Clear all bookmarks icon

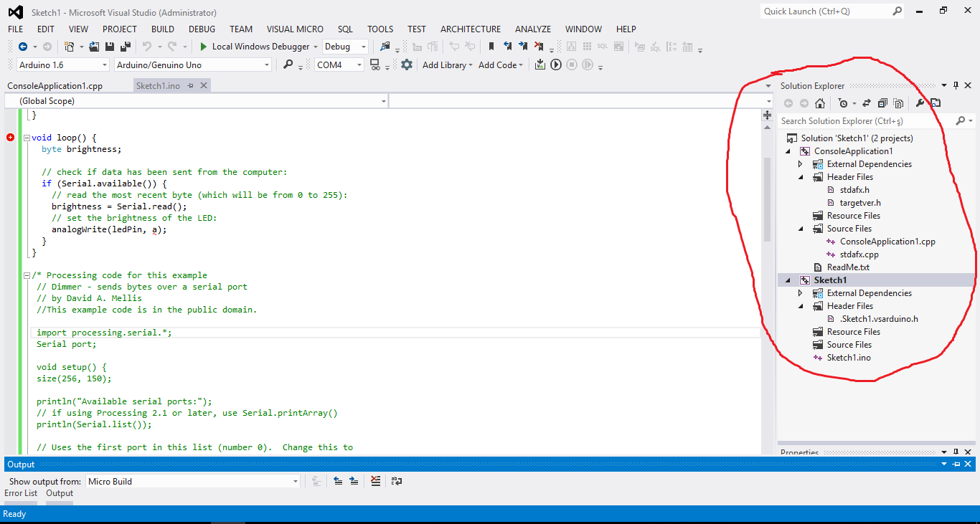coord(539,47)
